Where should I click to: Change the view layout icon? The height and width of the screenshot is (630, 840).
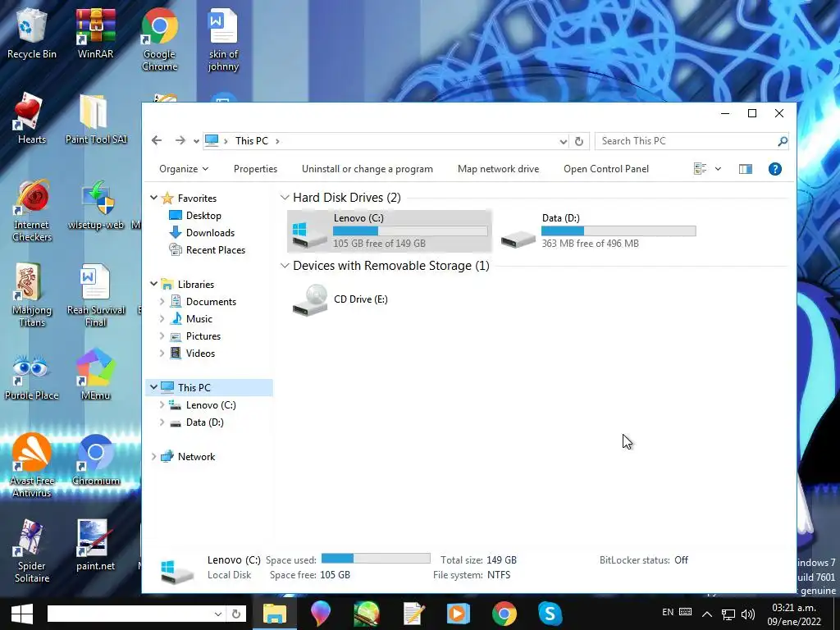pyautogui.click(x=700, y=169)
